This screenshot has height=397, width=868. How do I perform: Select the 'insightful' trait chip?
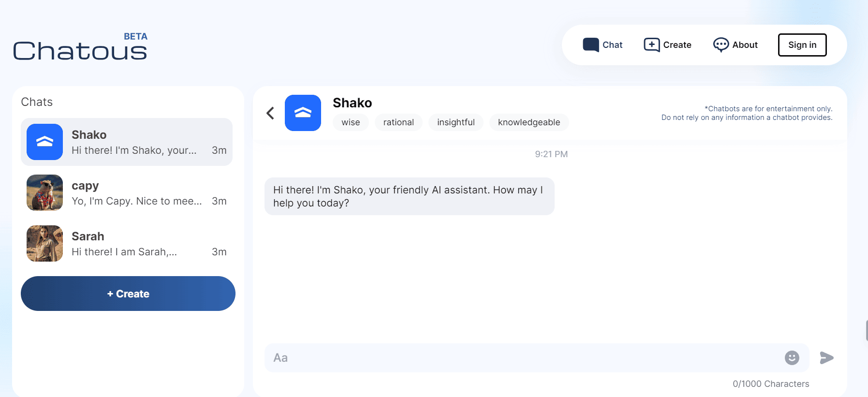(x=456, y=122)
